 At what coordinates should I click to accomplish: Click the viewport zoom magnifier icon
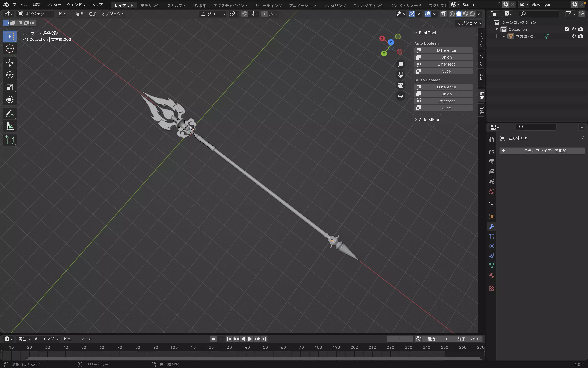click(x=400, y=64)
